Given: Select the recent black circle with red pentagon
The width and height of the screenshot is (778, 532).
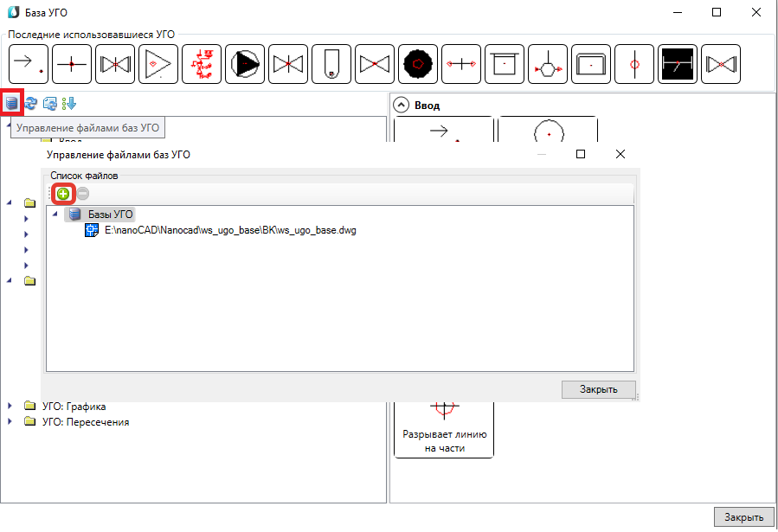Looking at the screenshot, I should 418,64.
